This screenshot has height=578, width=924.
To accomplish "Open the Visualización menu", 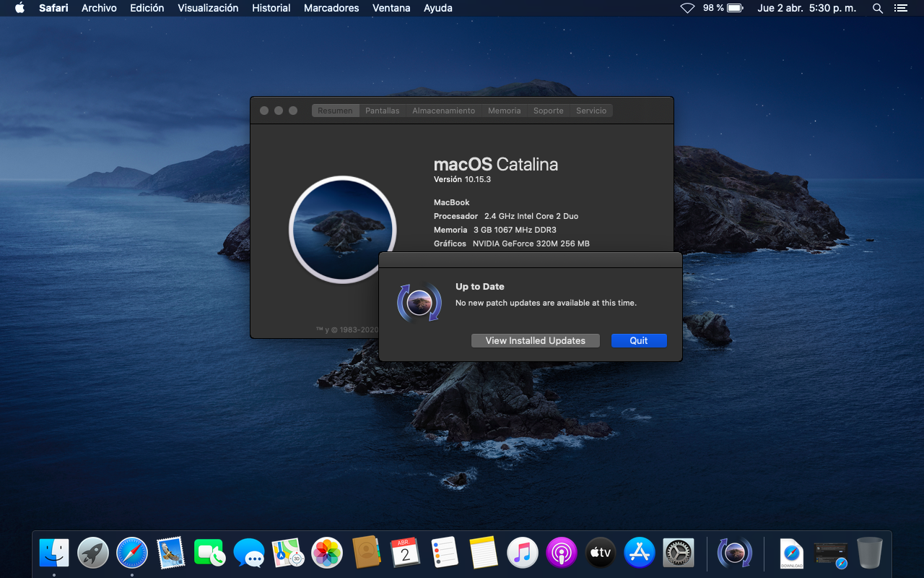I will click(x=208, y=8).
